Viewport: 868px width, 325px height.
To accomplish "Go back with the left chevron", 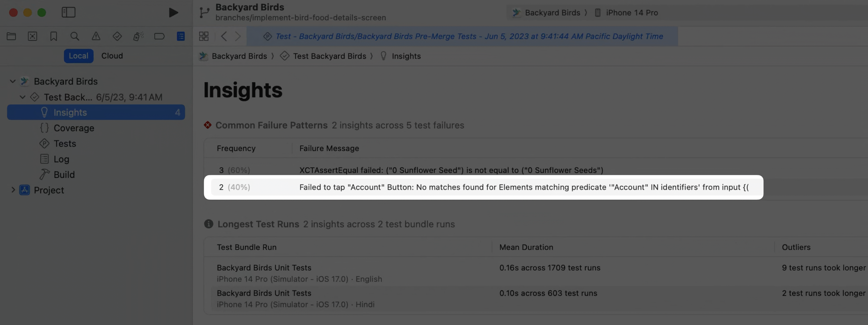I will coord(224,36).
